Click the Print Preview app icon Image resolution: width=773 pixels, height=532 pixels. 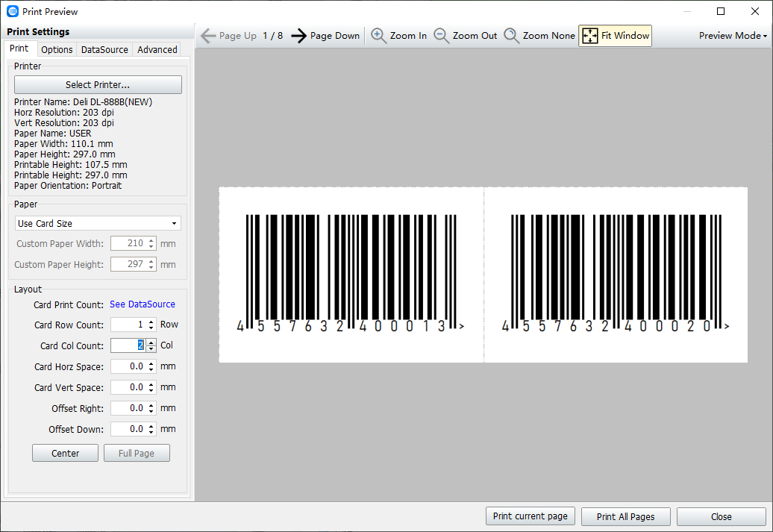pos(13,11)
